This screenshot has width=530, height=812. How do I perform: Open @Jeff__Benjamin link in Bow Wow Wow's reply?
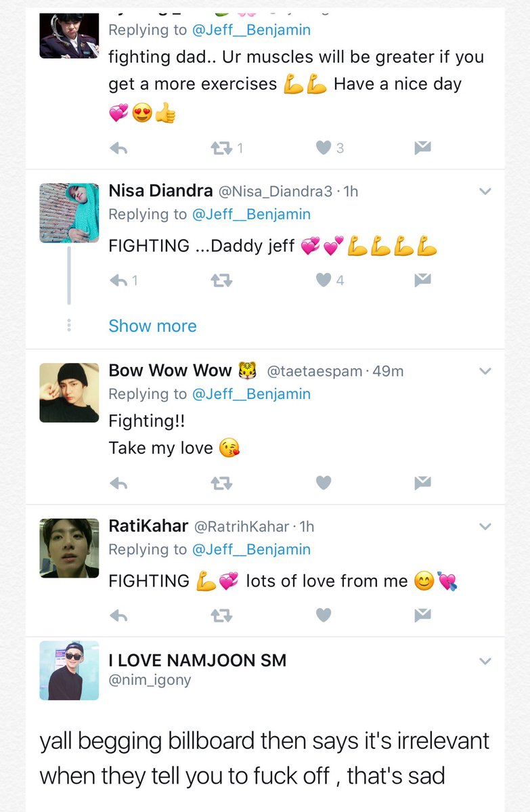tap(251, 393)
